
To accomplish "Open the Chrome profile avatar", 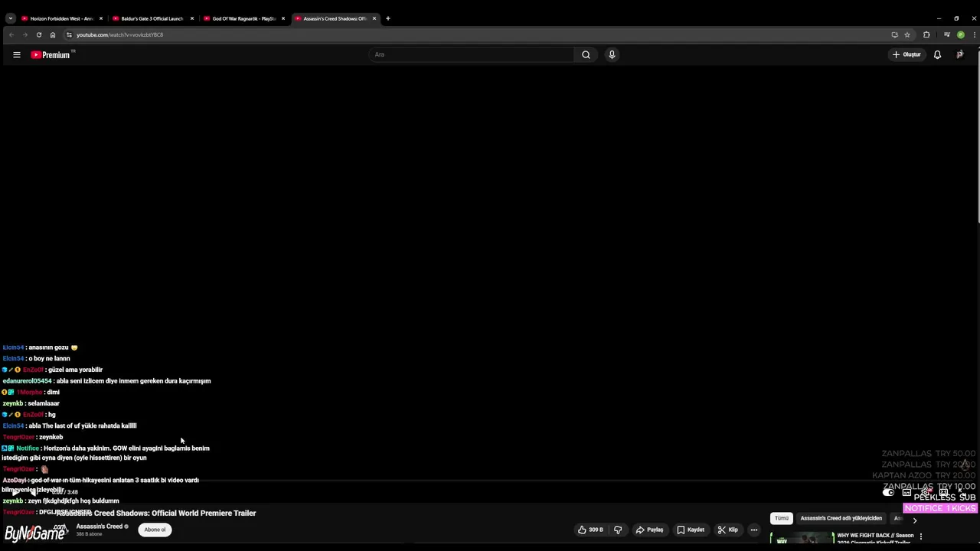I will tap(961, 34).
